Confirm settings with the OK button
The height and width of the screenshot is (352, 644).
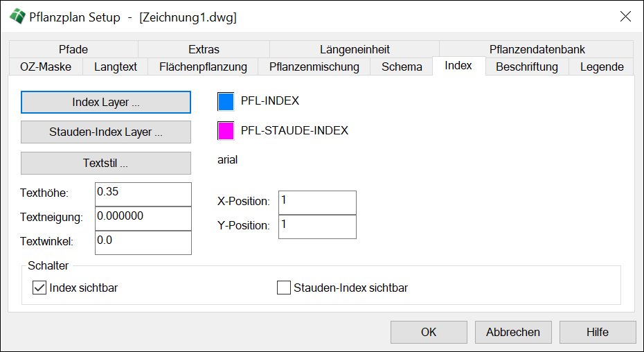coord(429,332)
